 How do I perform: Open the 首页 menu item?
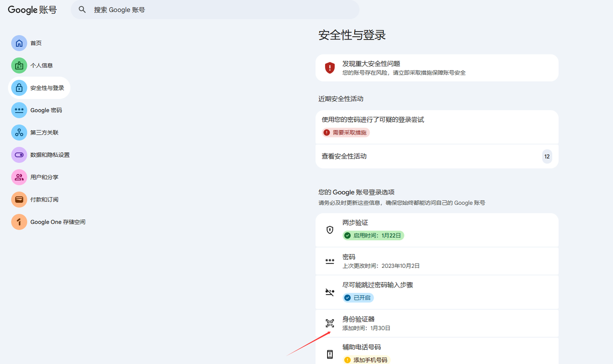(27, 43)
